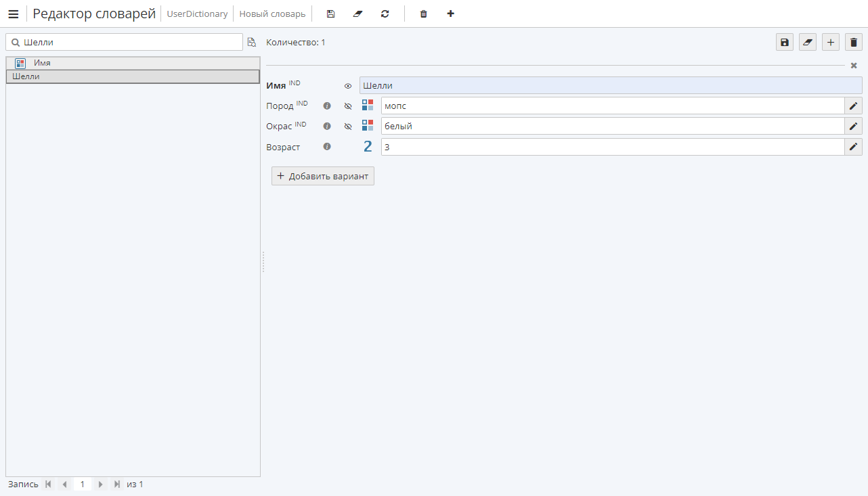
Task: Show info tooltip for Возраст field
Action: (327, 147)
